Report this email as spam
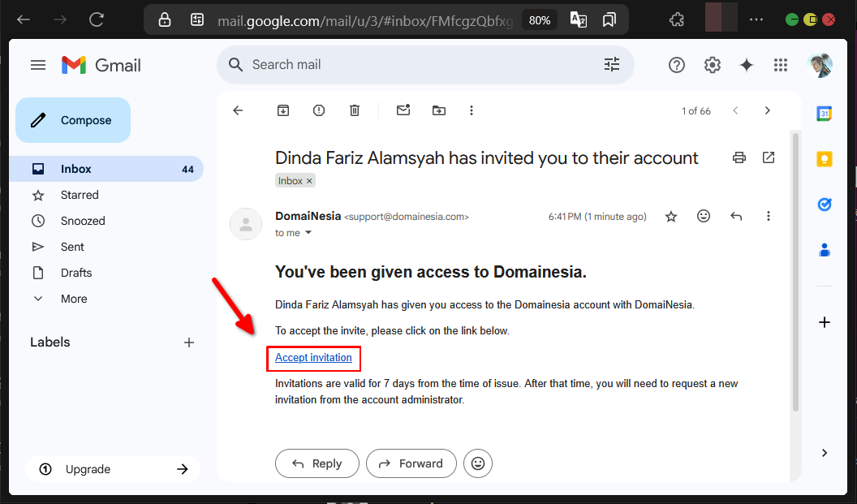Viewport: 857px width, 504px height. pyautogui.click(x=319, y=110)
